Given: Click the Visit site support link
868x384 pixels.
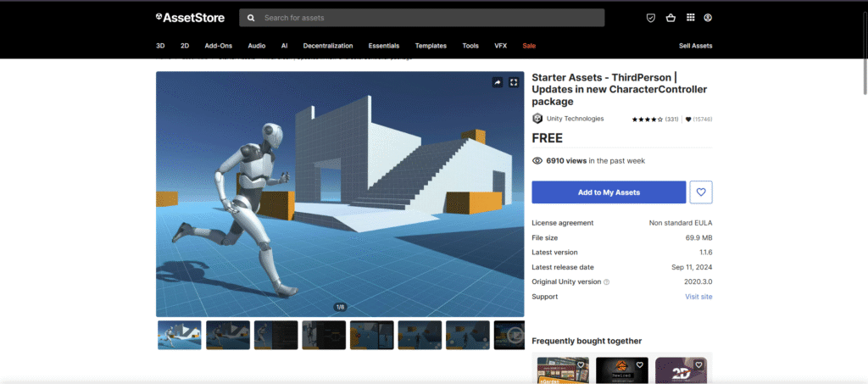Looking at the screenshot, I should (698, 297).
